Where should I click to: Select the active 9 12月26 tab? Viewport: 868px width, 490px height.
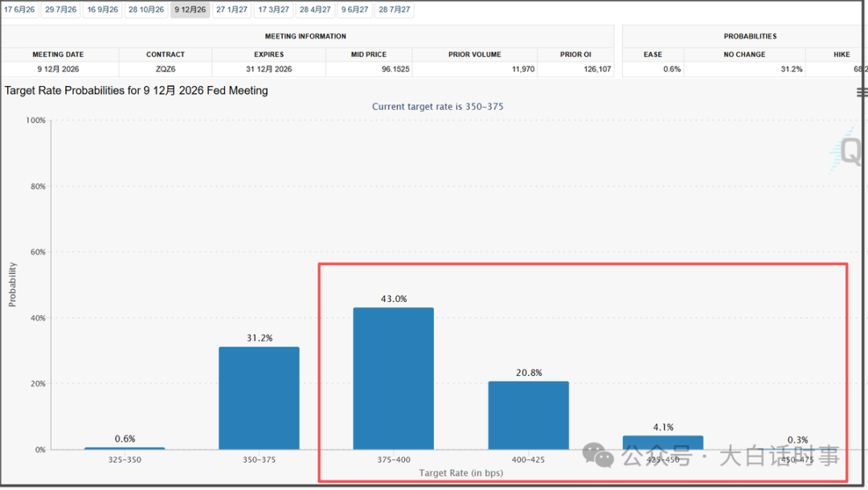tap(190, 10)
